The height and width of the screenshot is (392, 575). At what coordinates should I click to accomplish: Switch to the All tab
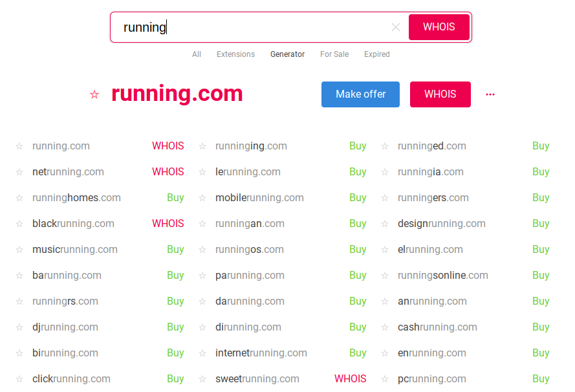(197, 54)
